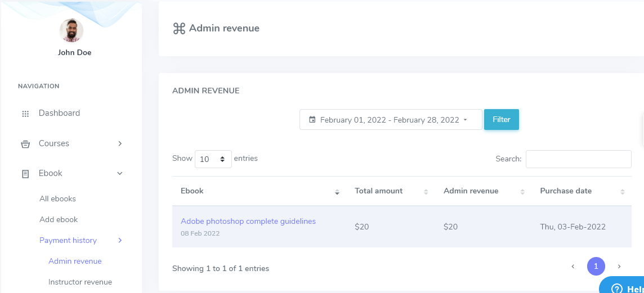Sort table by Ebook column arrows
Viewport: 644px width, 293px height.
(x=337, y=192)
